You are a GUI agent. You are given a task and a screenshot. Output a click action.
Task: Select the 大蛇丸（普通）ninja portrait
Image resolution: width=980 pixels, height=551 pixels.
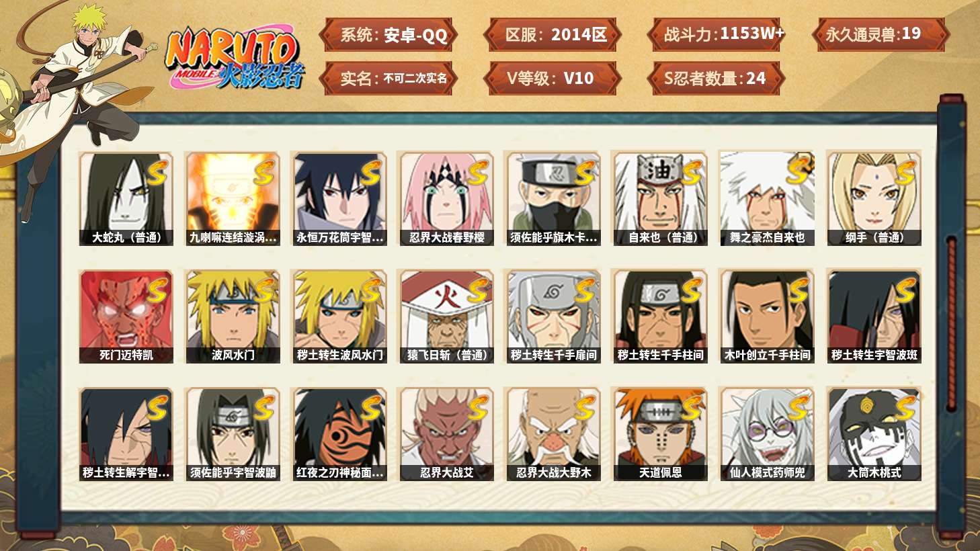(126, 199)
